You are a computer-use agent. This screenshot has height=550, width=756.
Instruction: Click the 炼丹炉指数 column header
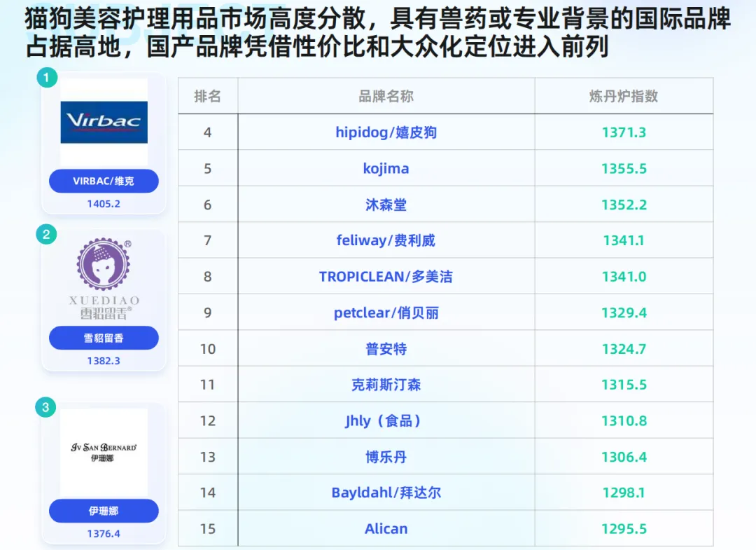coord(624,96)
